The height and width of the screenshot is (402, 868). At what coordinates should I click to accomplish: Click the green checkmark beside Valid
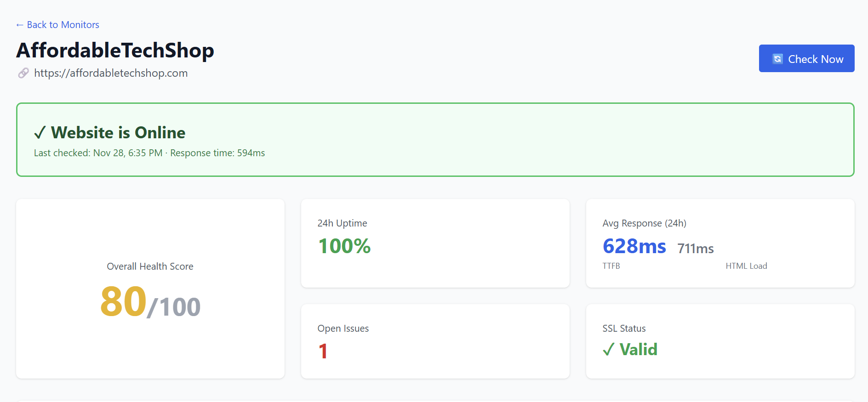point(608,350)
